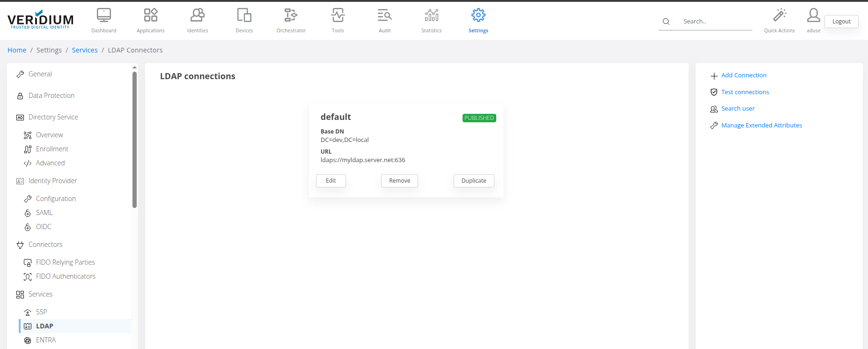Open the Statistics chart icon
The image size is (868, 349).
(431, 15)
